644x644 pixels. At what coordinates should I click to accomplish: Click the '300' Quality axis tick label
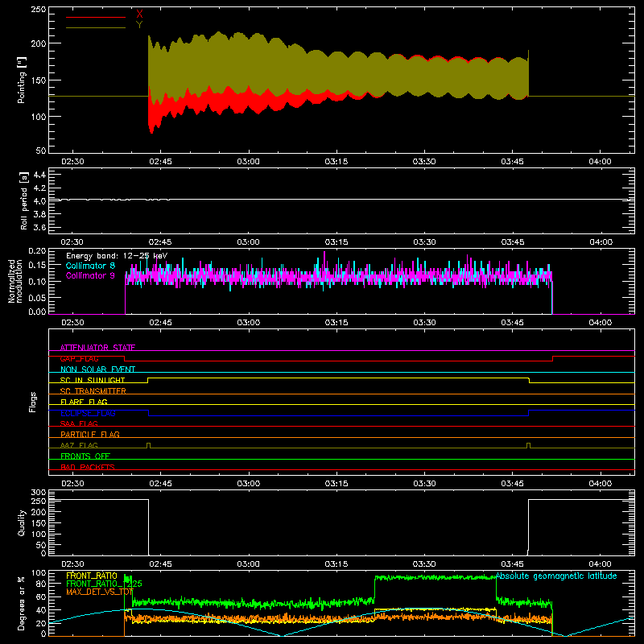pos(39,492)
